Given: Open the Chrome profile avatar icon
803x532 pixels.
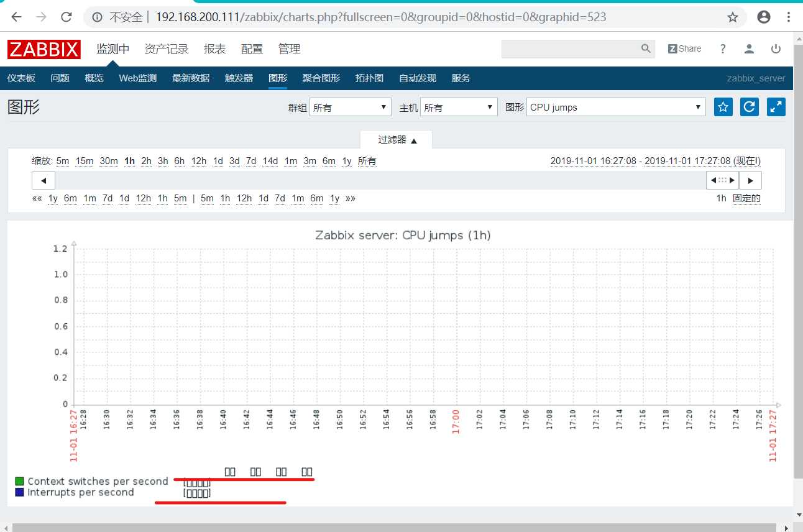Looking at the screenshot, I should click(x=764, y=17).
